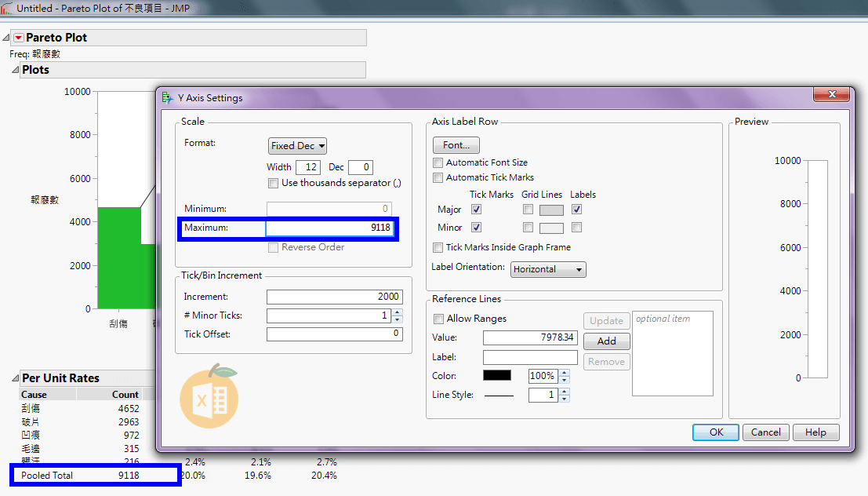Screen dimensions: 868x496
Task: Collapse the Pareto Plot outline disclosure triangle
Action: [6, 38]
